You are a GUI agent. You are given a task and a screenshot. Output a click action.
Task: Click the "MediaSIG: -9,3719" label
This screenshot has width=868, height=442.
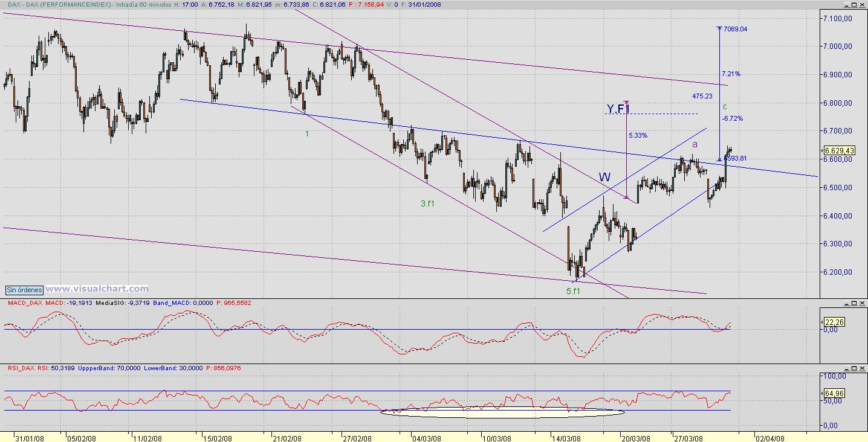[x=123, y=303]
